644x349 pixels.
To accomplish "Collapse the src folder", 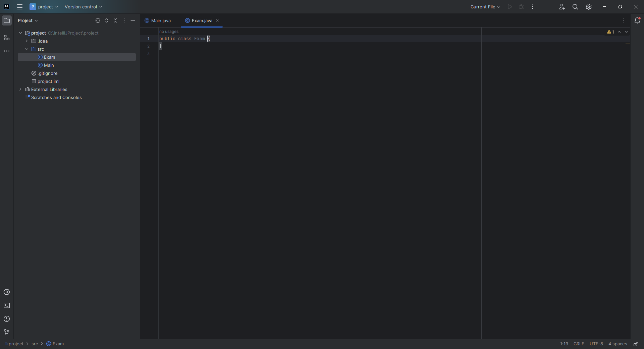I will point(27,49).
